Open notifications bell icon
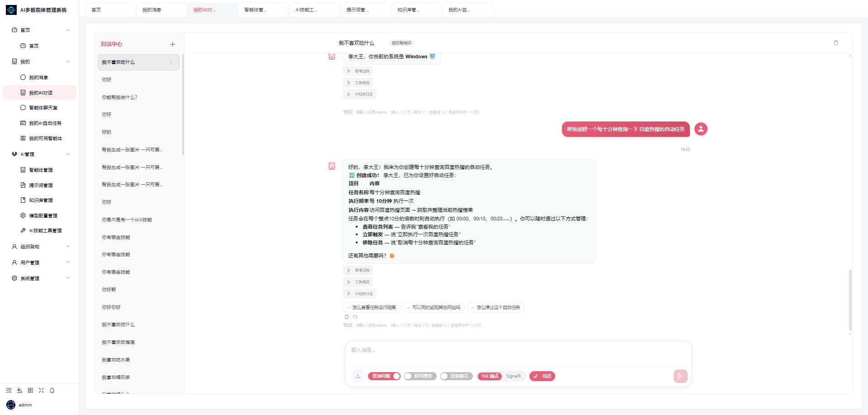Viewport: 868px width, 415px height. click(x=52, y=390)
